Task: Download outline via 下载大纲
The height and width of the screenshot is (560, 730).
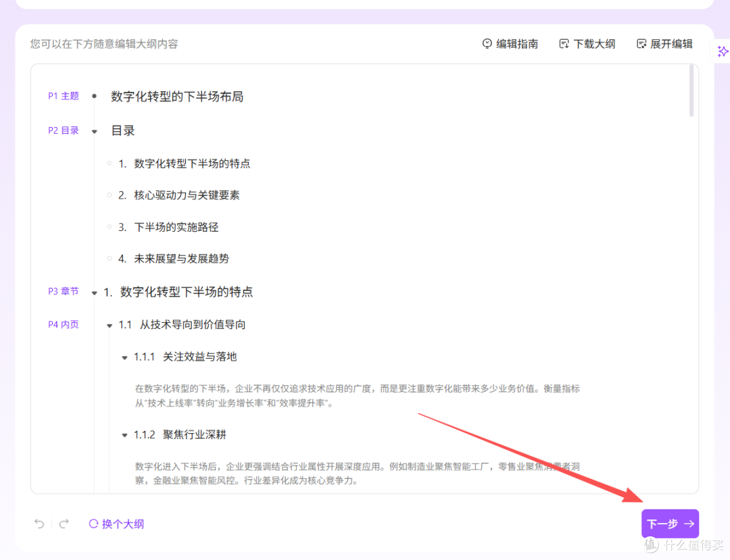Action: [587, 44]
